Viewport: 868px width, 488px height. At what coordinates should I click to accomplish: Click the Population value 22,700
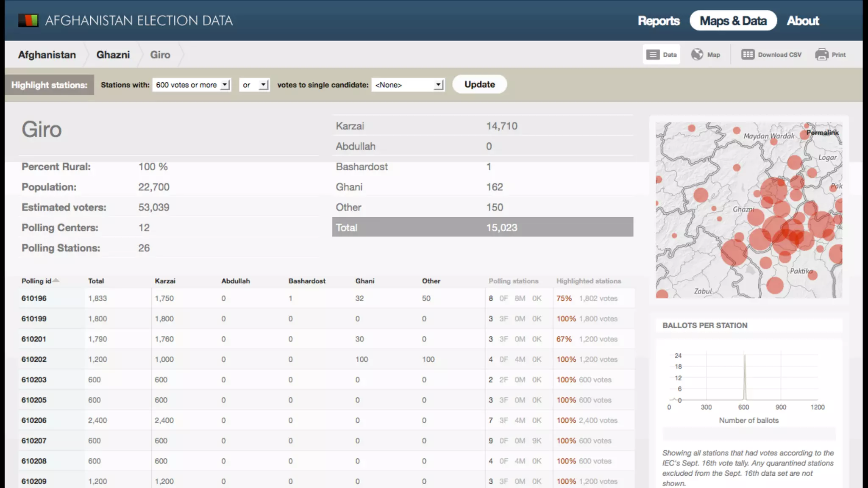153,187
